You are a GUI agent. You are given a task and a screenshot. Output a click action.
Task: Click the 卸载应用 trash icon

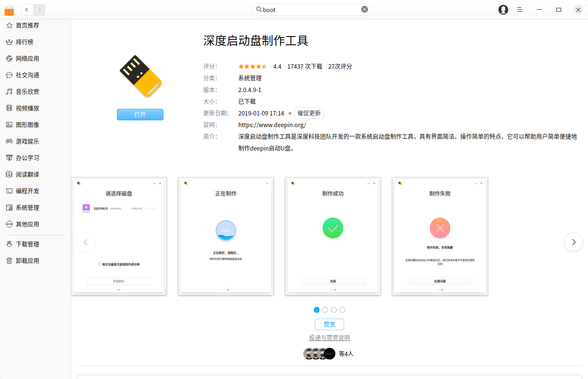tap(9, 261)
